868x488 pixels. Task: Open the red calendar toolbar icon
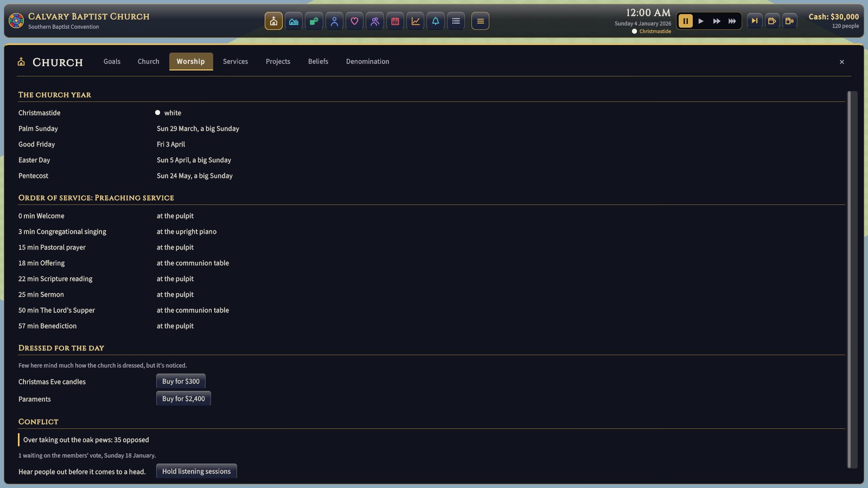(395, 21)
